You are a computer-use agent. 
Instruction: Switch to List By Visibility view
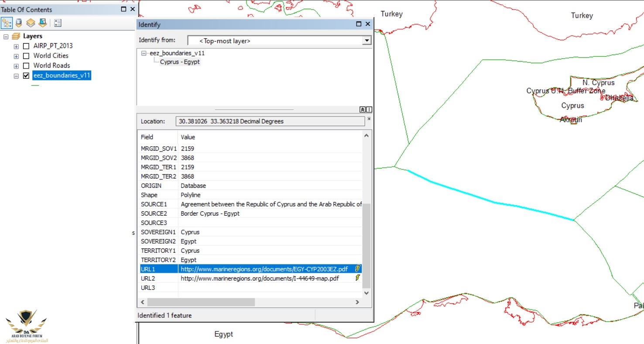[31, 23]
